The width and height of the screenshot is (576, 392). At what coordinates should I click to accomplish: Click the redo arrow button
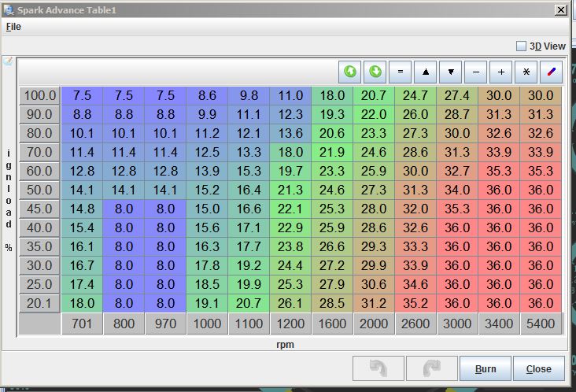coord(429,368)
